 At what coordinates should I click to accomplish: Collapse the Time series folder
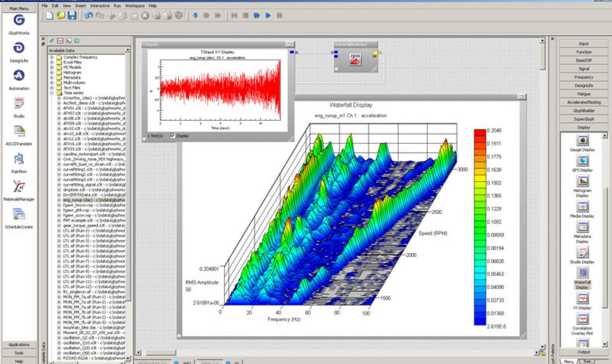pos(52,93)
